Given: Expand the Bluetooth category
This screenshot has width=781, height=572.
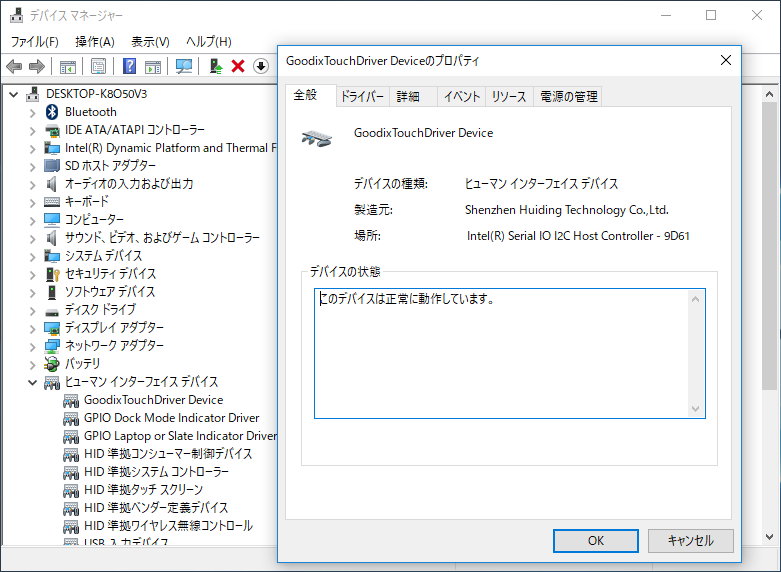Looking at the screenshot, I should pyautogui.click(x=32, y=113).
